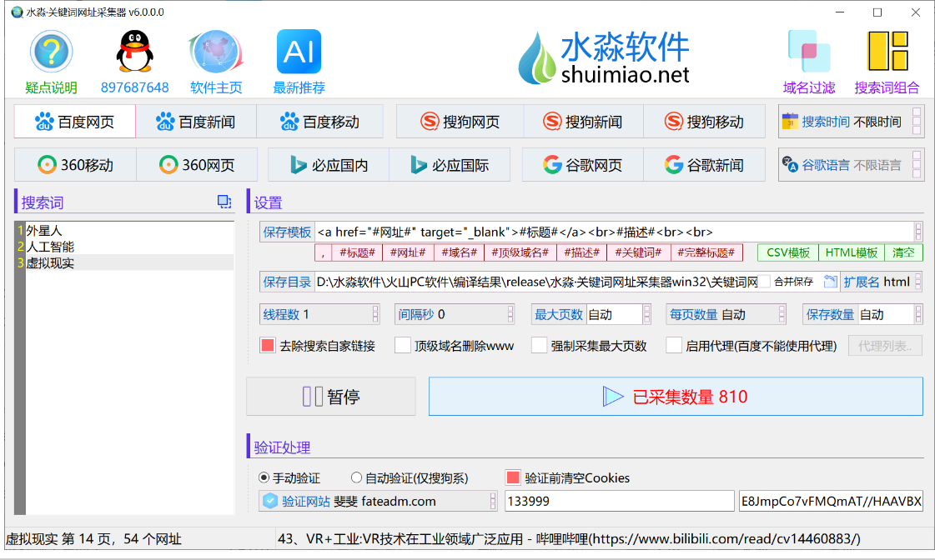Switch to the 搜狗网页 engine tab
The image size is (935, 560).
click(460, 122)
